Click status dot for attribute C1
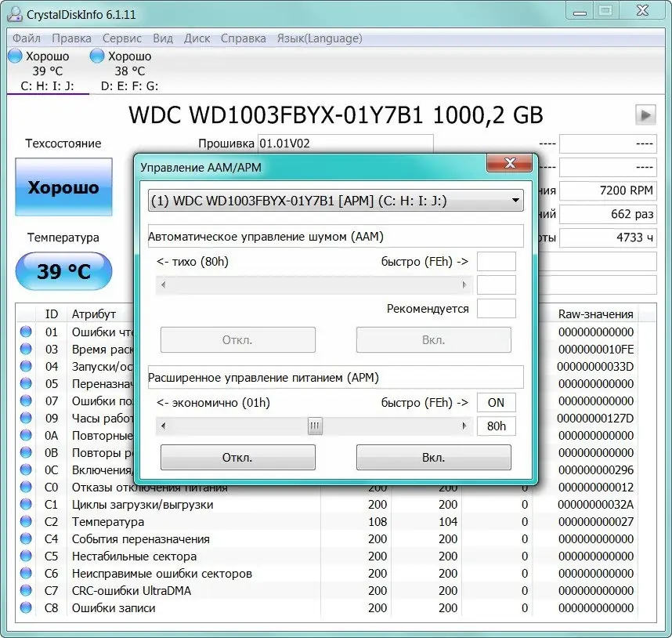The height and width of the screenshot is (638, 672). [x=26, y=504]
